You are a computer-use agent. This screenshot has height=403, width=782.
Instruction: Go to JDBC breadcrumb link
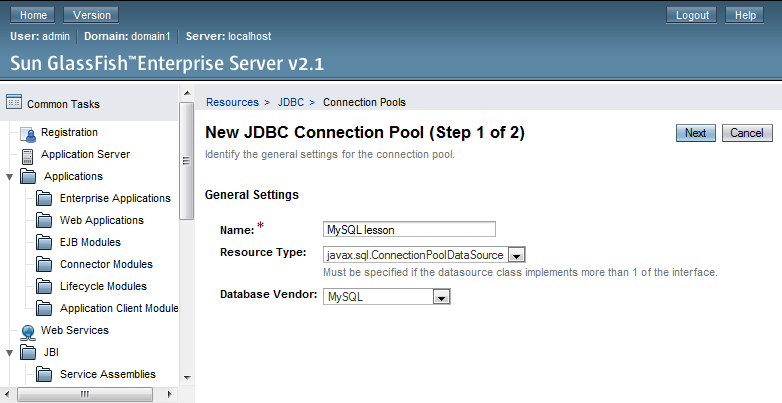pyautogui.click(x=290, y=102)
